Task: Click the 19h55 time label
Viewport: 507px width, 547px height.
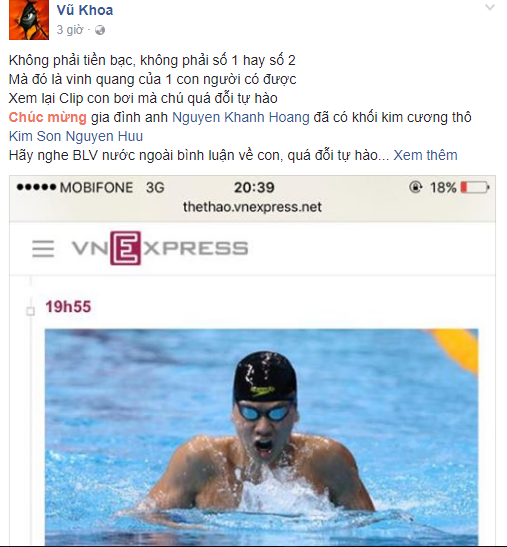Action: [x=68, y=307]
